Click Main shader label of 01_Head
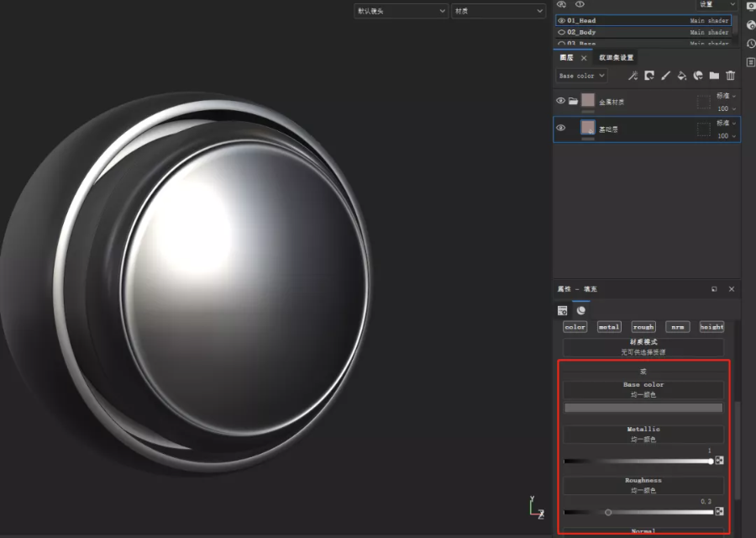The image size is (756, 538). tap(709, 21)
